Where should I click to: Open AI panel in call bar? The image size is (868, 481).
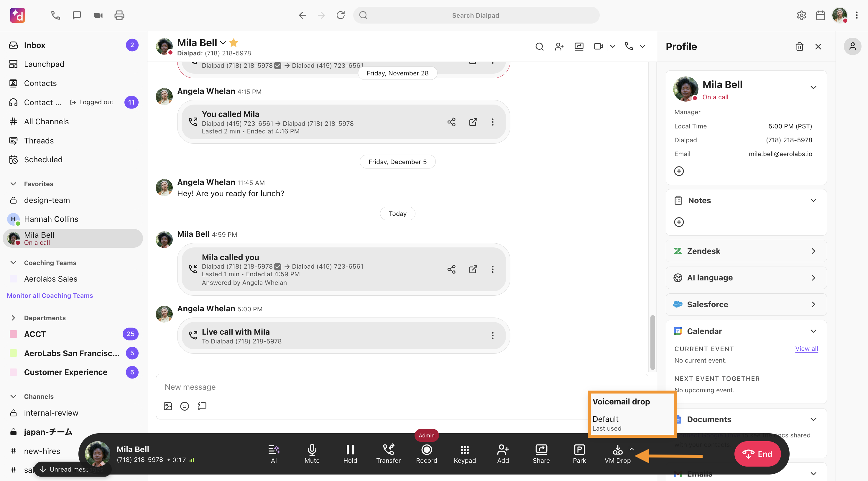274,454
